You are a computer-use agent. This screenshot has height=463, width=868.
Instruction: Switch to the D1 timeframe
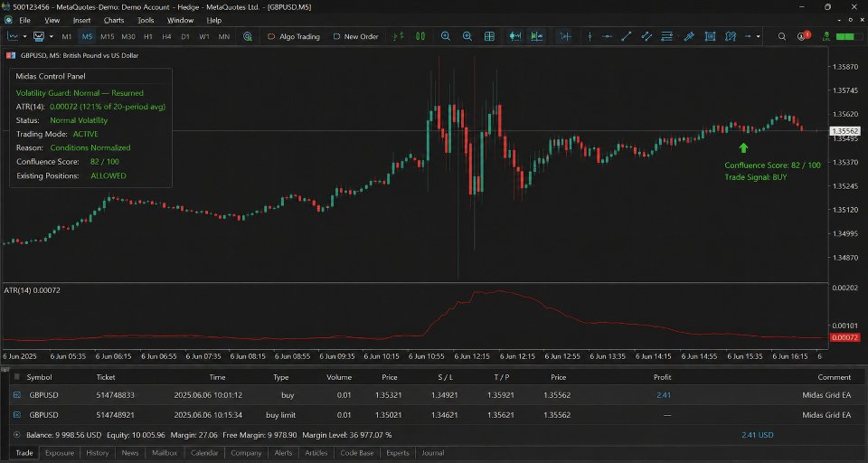(x=185, y=36)
